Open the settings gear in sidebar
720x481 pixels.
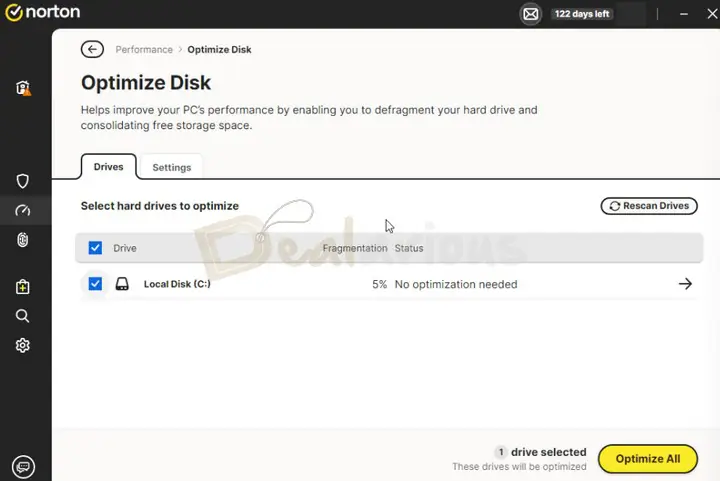point(22,345)
